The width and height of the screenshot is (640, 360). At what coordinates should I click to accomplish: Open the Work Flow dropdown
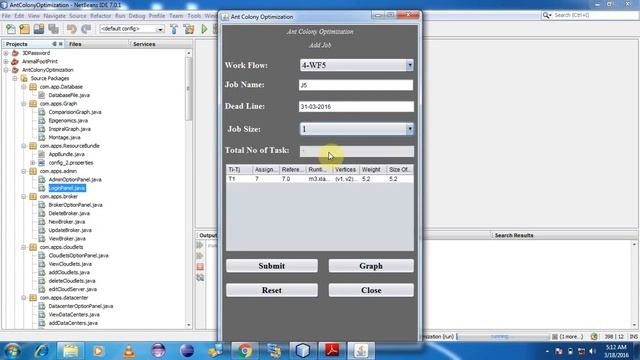tap(409, 65)
